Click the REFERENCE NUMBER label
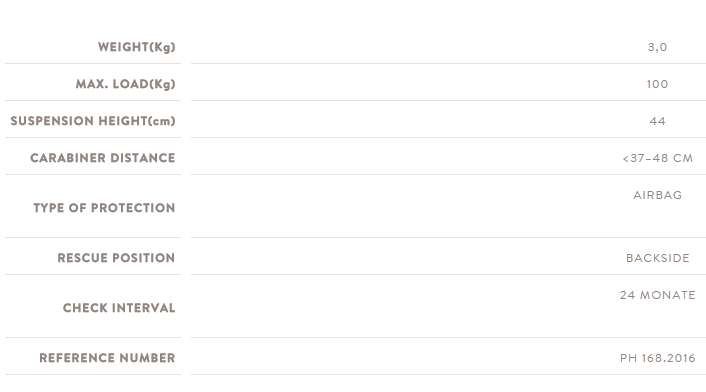 107,358
